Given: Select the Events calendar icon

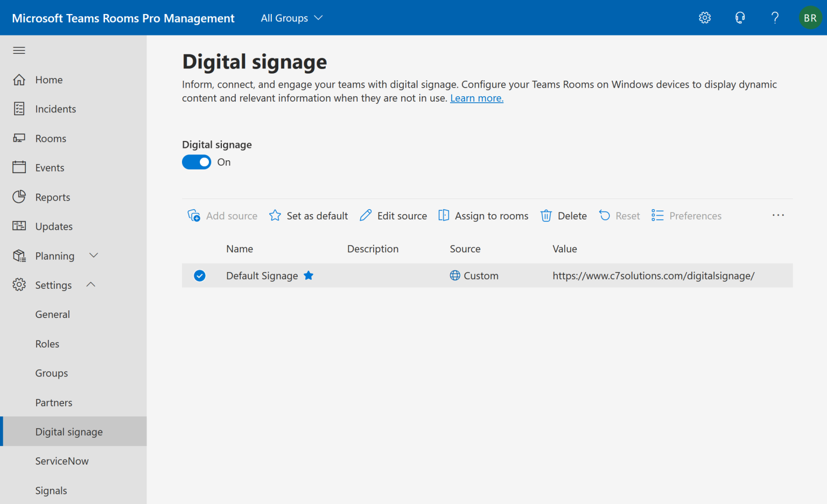Looking at the screenshot, I should (19, 167).
